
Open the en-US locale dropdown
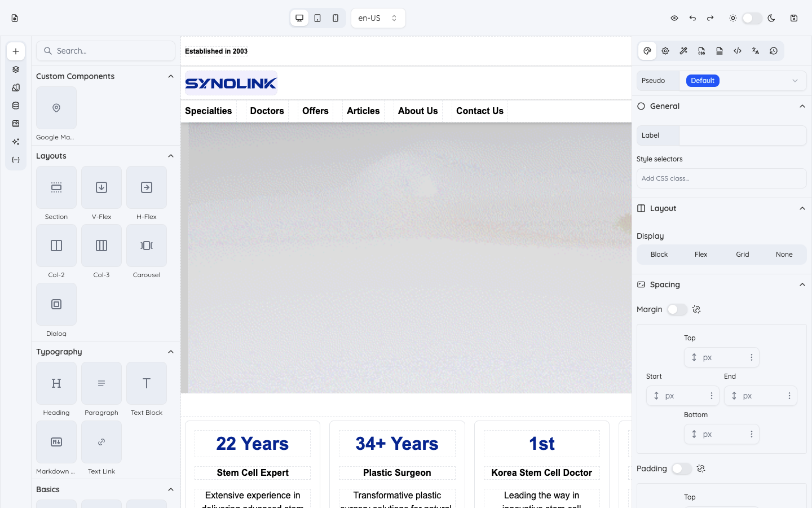(x=378, y=18)
